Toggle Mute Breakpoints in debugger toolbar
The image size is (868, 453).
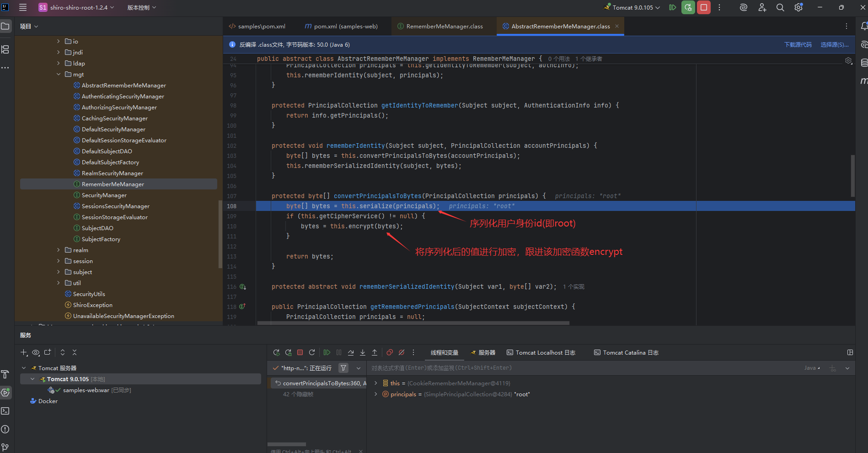[x=402, y=352]
